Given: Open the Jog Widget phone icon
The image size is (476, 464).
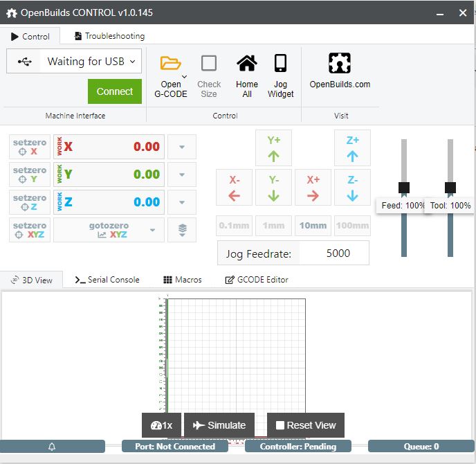Looking at the screenshot, I should tap(280, 64).
